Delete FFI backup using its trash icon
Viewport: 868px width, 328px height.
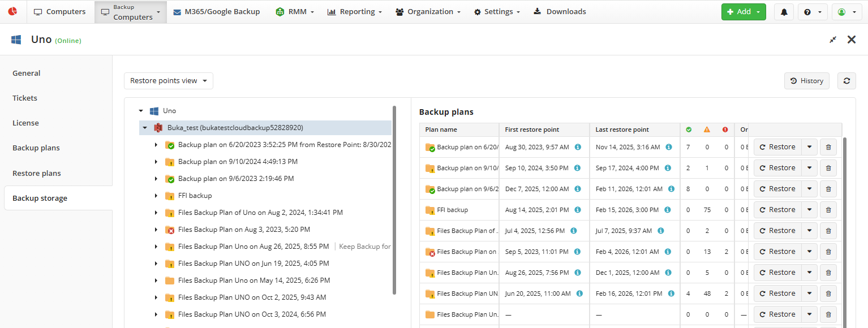828,210
